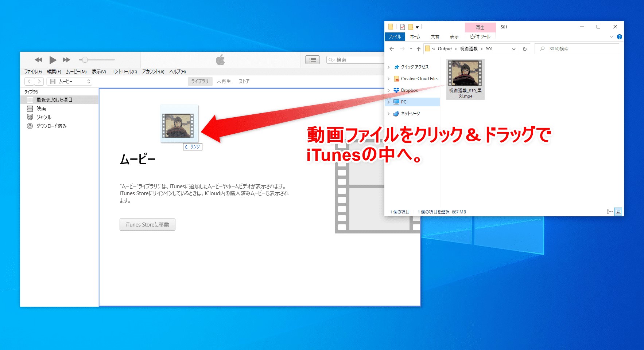Click the Explorer help question-mark icon
The height and width of the screenshot is (350, 644).
[x=619, y=37]
